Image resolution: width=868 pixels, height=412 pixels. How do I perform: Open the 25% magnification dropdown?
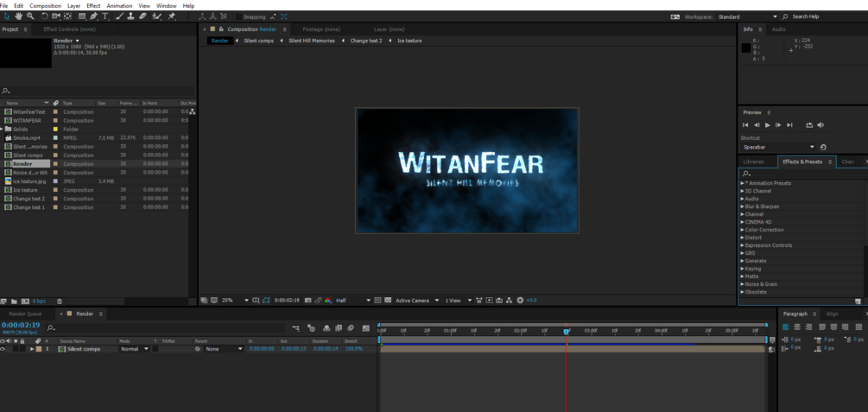[236, 300]
